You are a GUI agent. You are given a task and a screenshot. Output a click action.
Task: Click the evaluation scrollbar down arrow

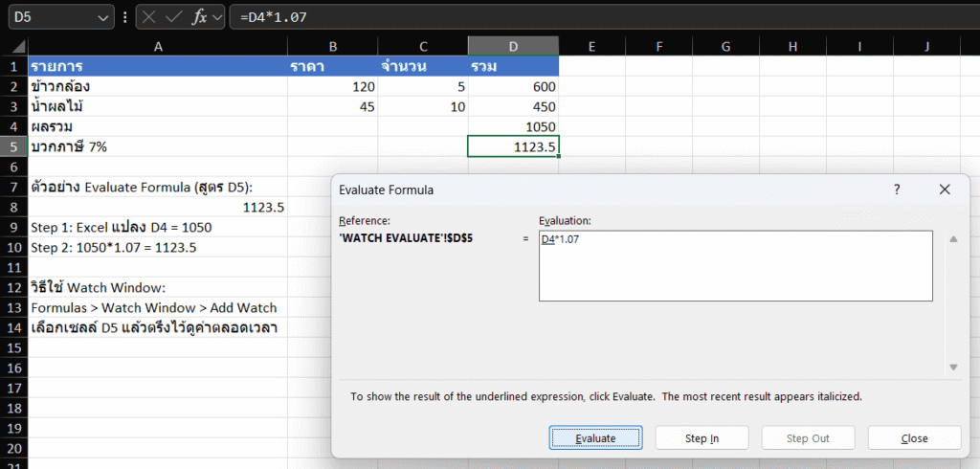(953, 368)
